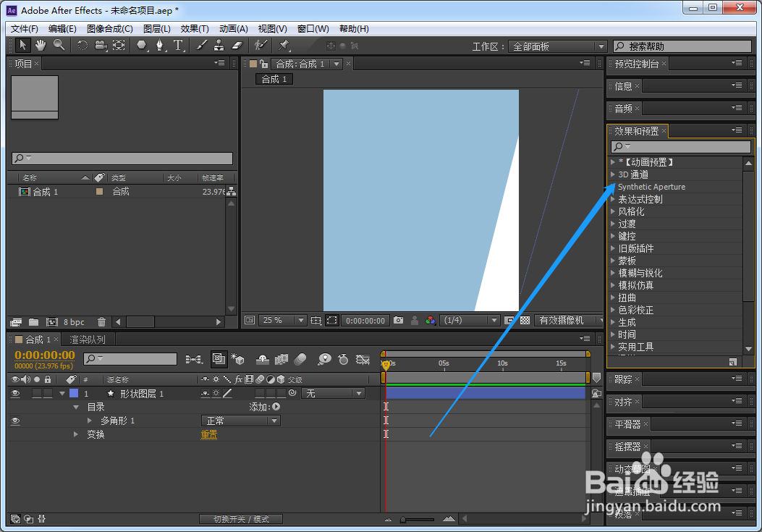Open the 25 % magnification dropdown
762x532 pixels.
click(282, 321)
